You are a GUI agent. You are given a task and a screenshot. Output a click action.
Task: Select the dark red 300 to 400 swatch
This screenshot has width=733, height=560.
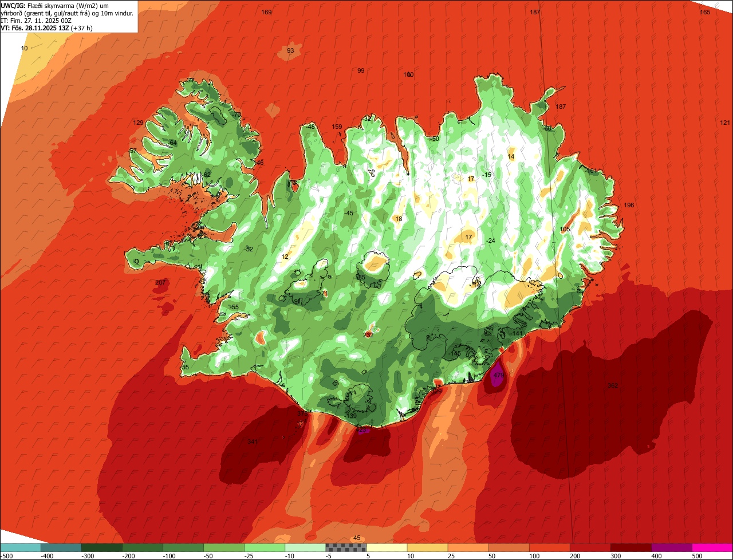click(631, 547)
